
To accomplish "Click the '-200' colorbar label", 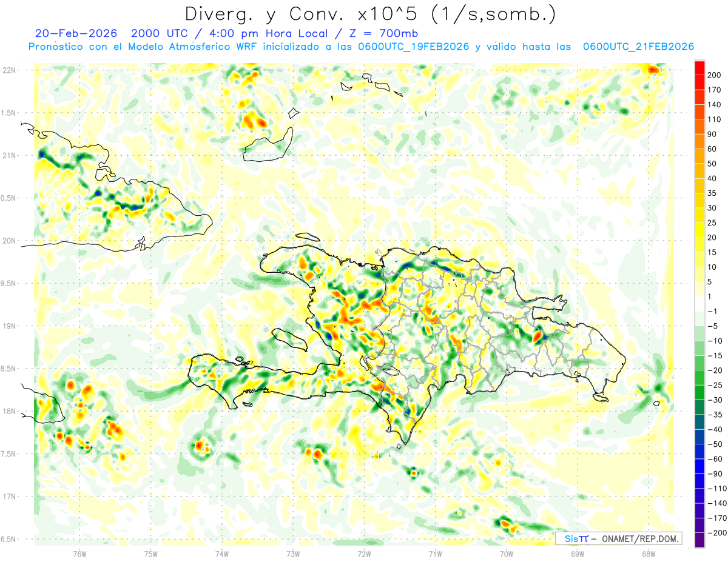I will pos(717,533).
